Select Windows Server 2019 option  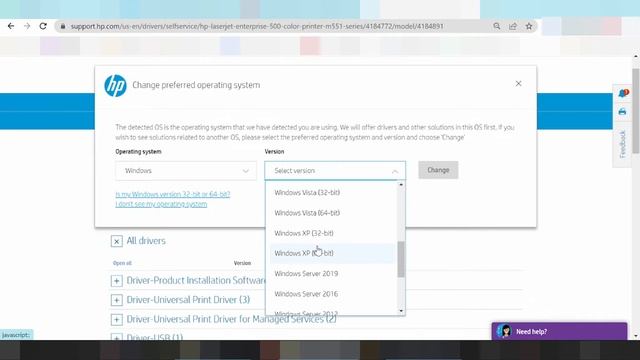coord(331,274)
